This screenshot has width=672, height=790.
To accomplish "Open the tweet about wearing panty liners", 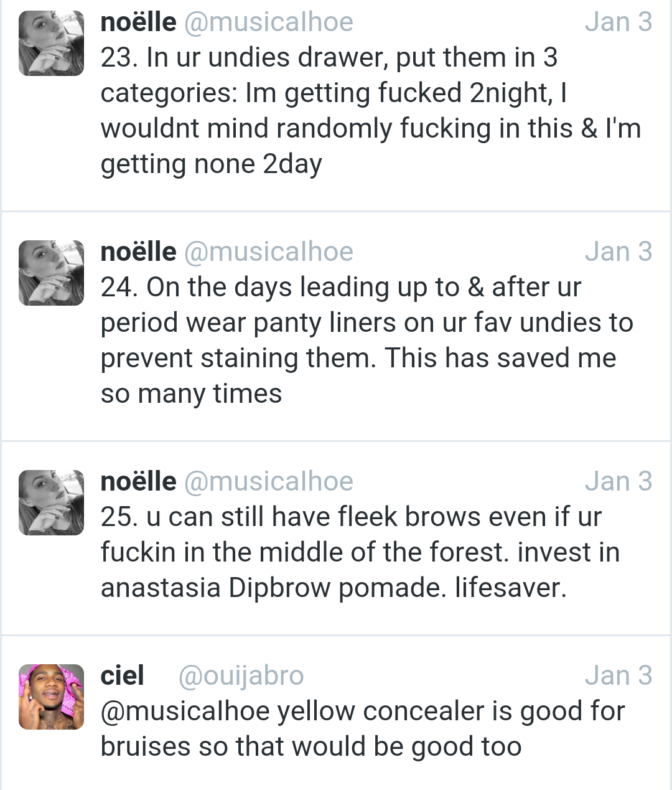I will (366, 341).
